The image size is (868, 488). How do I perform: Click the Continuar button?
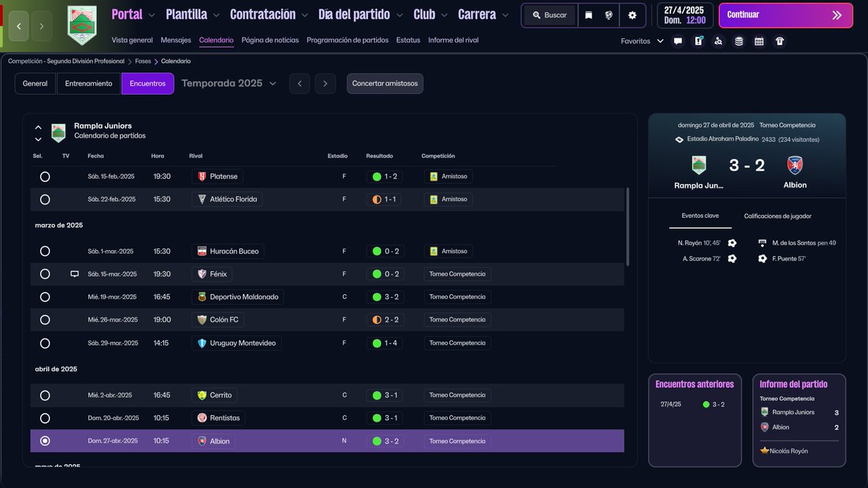[x=786, y=15]
